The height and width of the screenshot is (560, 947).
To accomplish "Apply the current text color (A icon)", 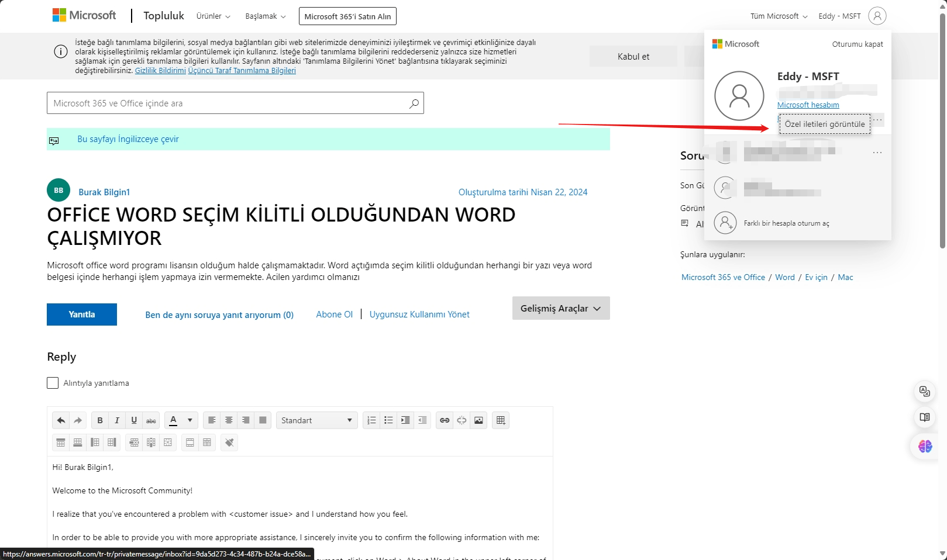I will point(173,420).
